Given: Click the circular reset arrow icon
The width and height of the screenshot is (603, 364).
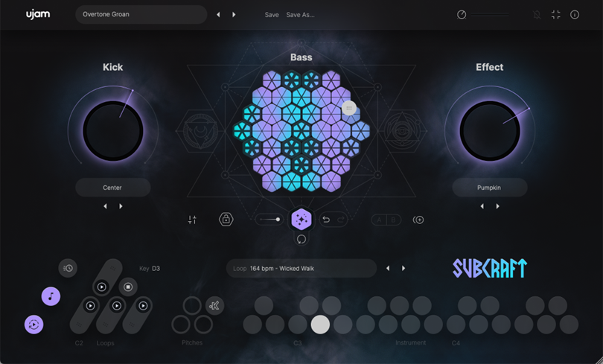Looking at the screenshot, I should click(x=301, y=239).
